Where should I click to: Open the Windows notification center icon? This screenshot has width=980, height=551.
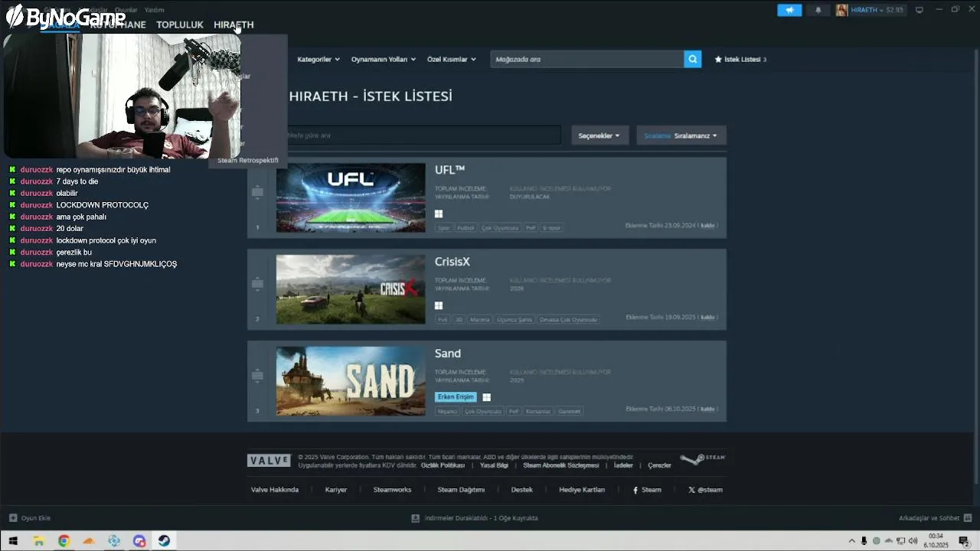[x=964, y=541]
